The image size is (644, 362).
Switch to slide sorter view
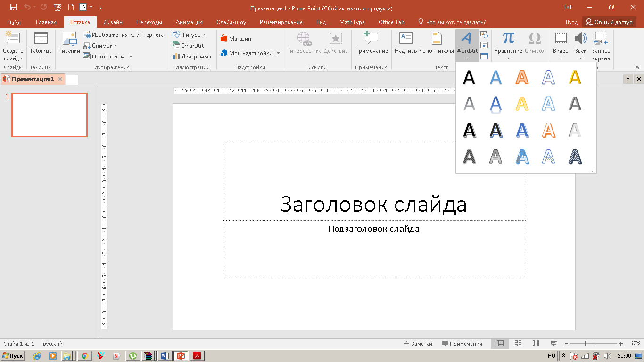tap(518, 344)
